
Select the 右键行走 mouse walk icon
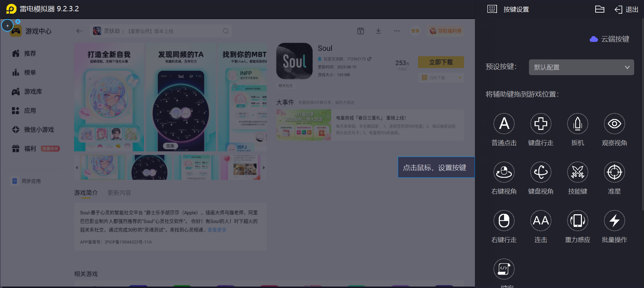click(504, 221)
